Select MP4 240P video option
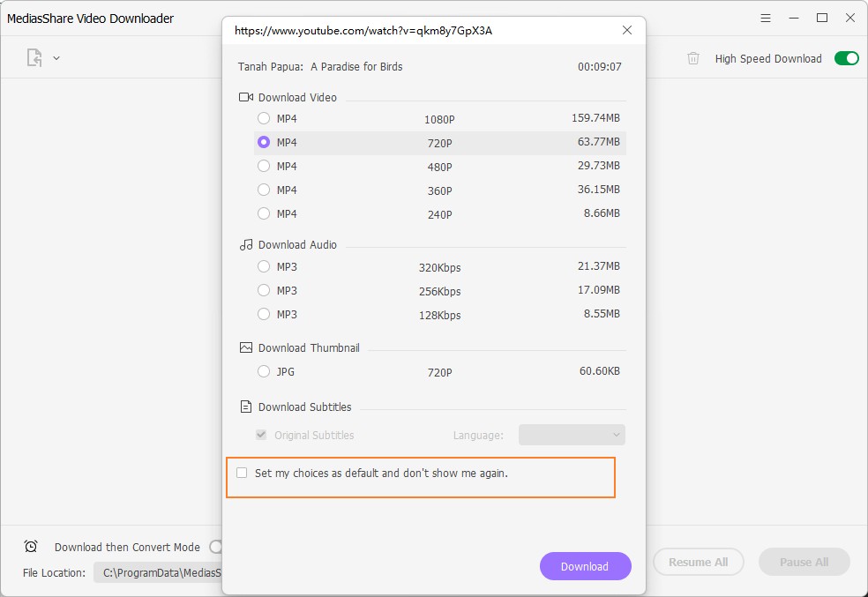Image resolution: width=868 pixels, height=597 pixels. tap(264, 213)
